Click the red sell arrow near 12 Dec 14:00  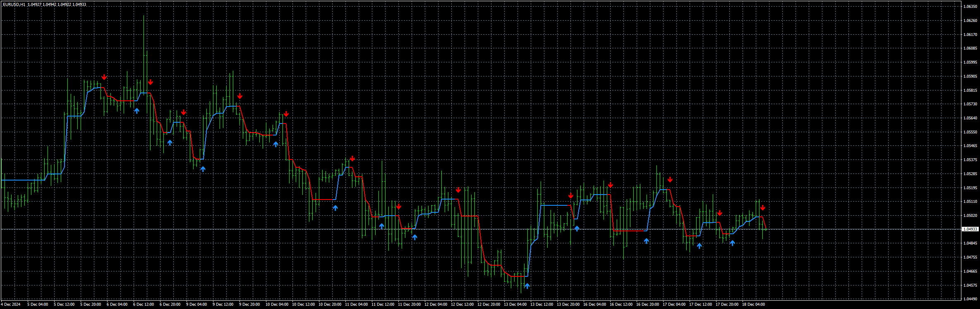pos(458,190)
